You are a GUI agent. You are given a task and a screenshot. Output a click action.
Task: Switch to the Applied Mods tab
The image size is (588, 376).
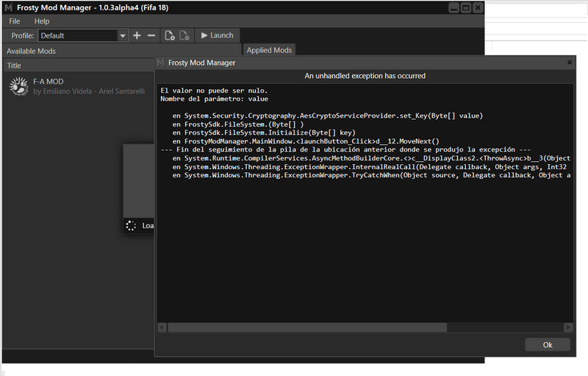(x=269, y=50)
